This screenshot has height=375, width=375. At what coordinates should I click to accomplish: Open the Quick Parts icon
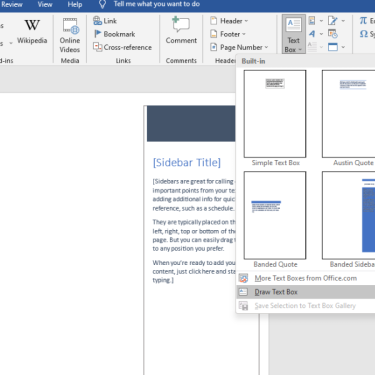(312, 21)
